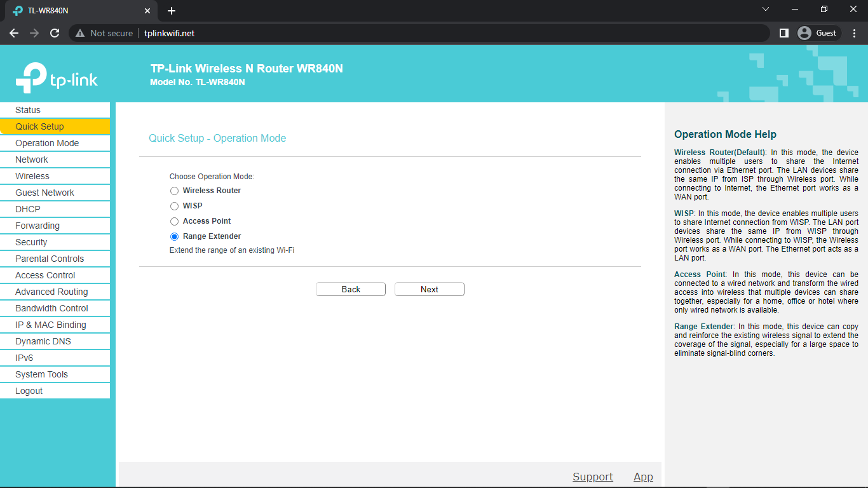868x488 pixels.
Task: Open the Guest Network menu item
Action: click(55, 193)
